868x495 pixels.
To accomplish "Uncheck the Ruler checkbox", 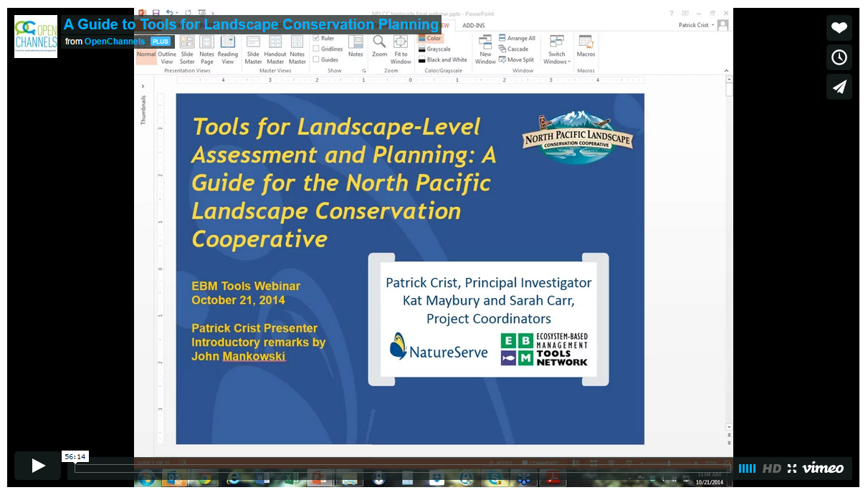I will click(x=316, y=38).
